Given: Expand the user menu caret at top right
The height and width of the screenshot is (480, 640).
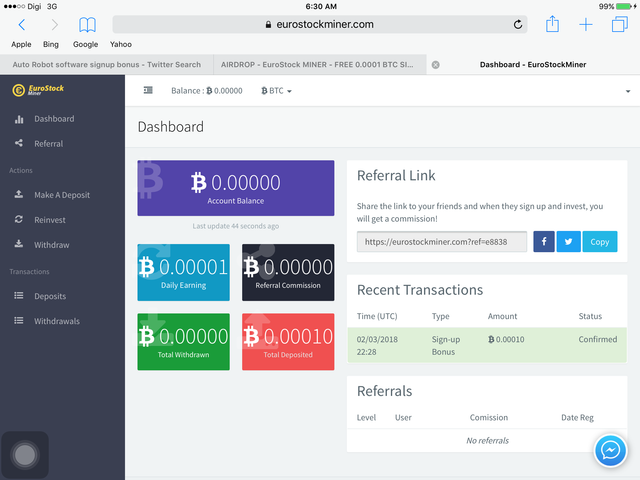Looking at the screenshot, I should (x=628, y=91).
